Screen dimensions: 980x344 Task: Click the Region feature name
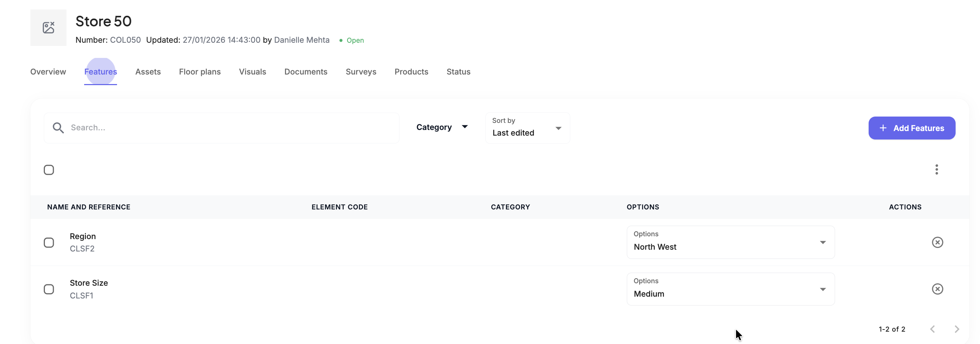tap(83, 236)
